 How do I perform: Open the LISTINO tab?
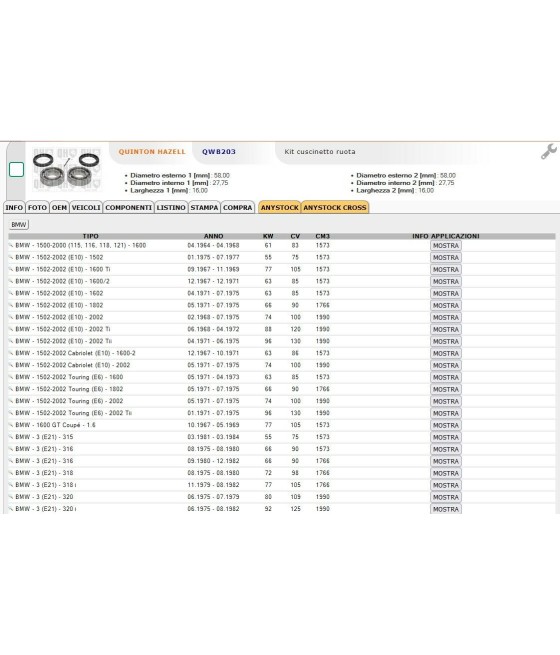(171, 208)
